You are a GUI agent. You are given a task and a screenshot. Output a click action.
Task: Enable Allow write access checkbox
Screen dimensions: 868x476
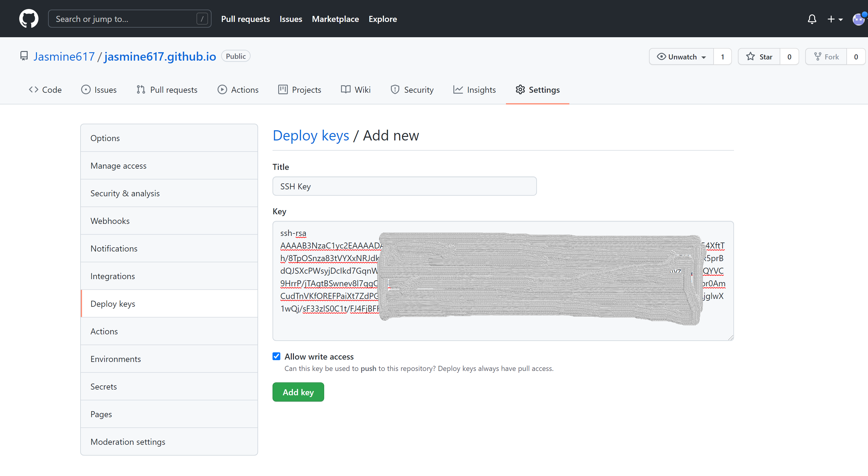tap(276, 356)
